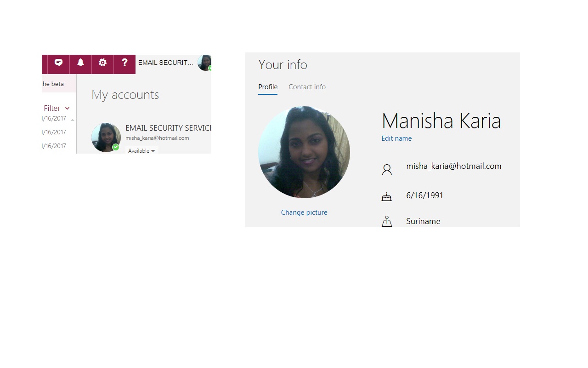Click the location icon beside Suriname

pos(387,221)
